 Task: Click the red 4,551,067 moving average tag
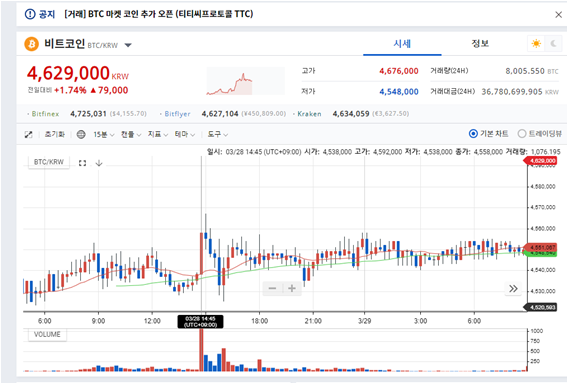pos(541,247)
